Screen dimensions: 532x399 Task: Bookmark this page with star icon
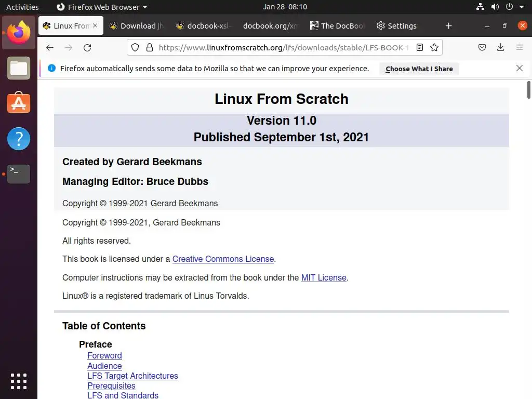pos(434,47)
